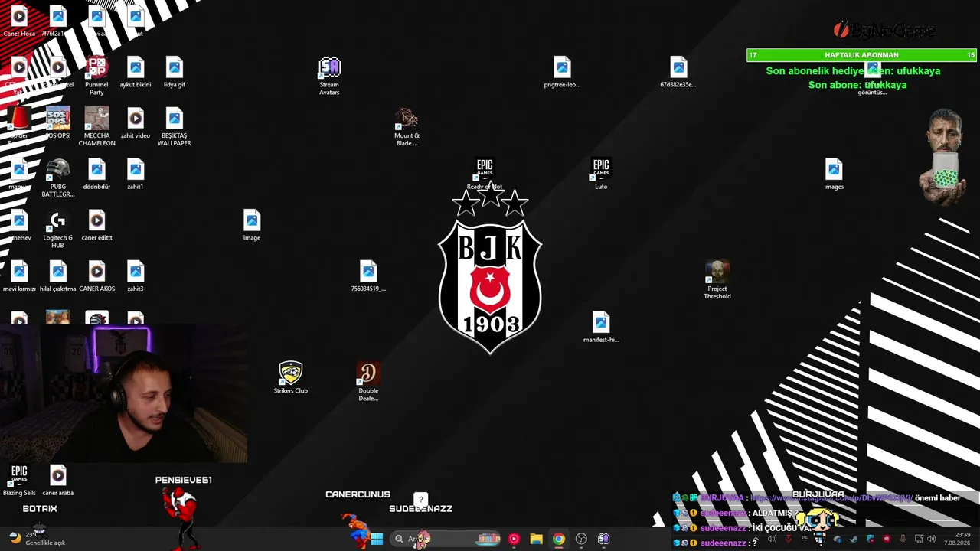Screen dimensions: 980x551
Task: Launch the Project Threshold shortcut
Action: pyautogui.click(x=717, y=280)
